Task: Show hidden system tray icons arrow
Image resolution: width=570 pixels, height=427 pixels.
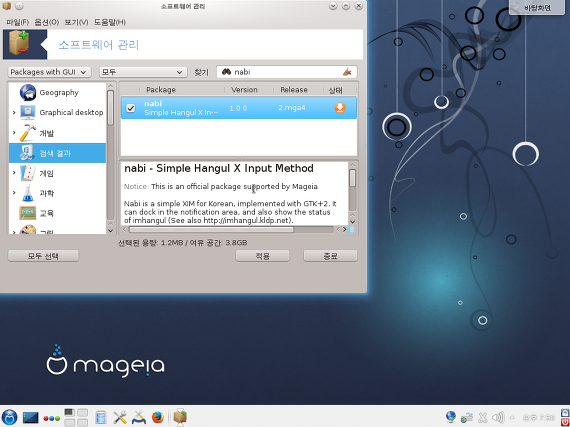Action: click(512, 418)
